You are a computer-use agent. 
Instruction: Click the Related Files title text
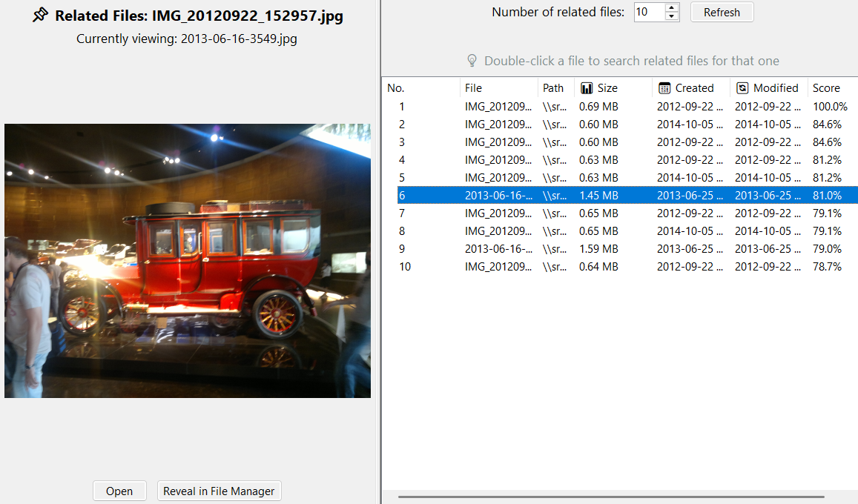(x=199, y=16)
